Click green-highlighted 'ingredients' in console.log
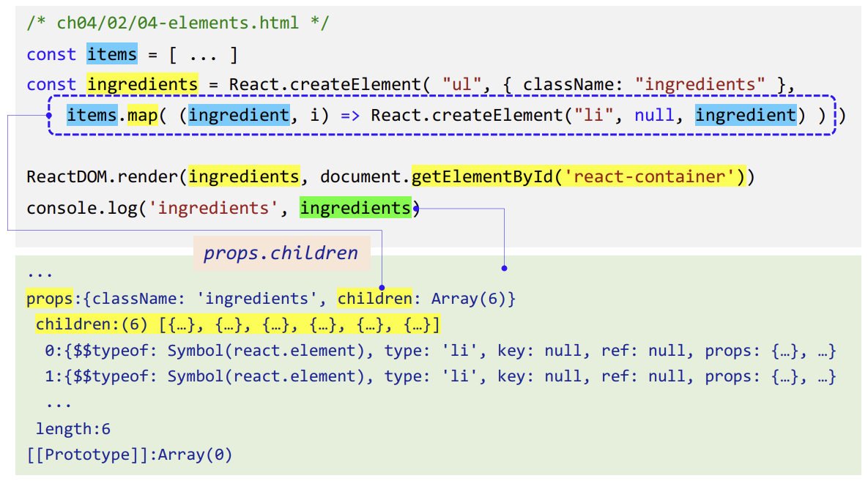 point(355,208)
